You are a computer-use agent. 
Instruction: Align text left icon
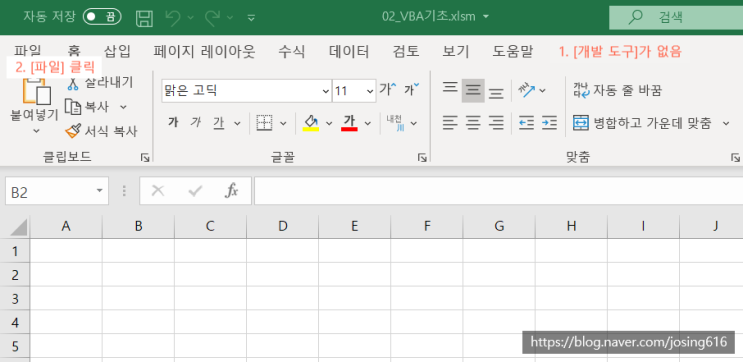point(450,123)
